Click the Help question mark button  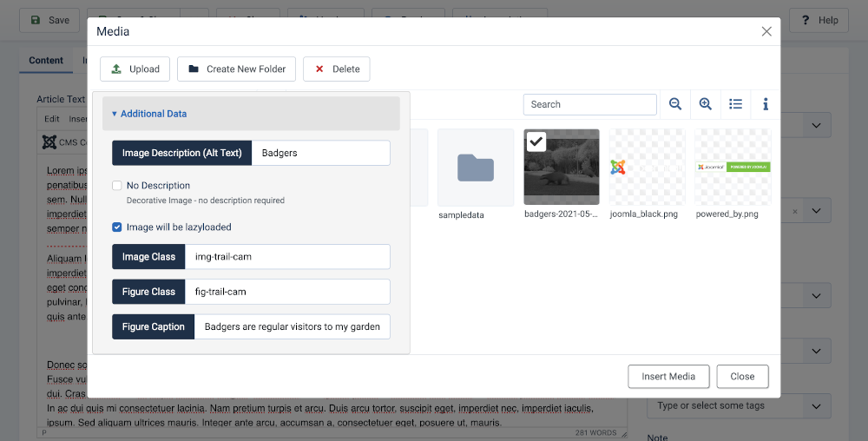tap(813, 20)
